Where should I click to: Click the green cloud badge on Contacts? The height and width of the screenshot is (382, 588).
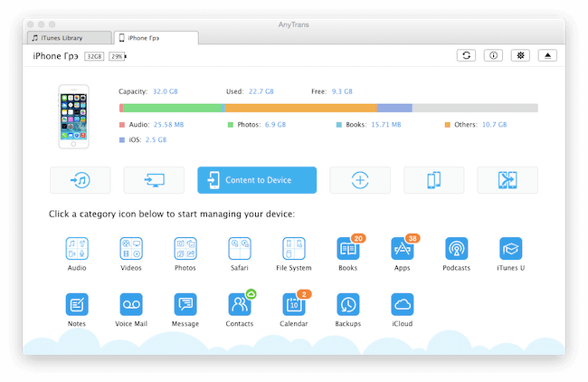point(251,294)
